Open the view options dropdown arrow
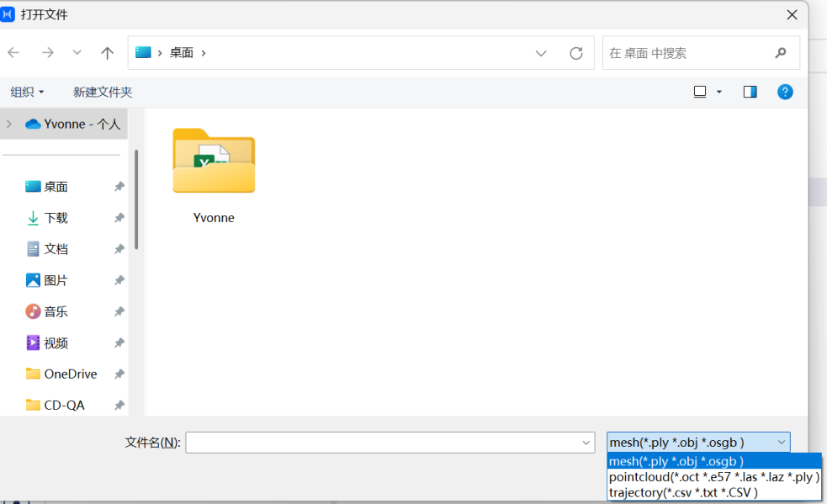The image size is (827, 504). point(718,92)
